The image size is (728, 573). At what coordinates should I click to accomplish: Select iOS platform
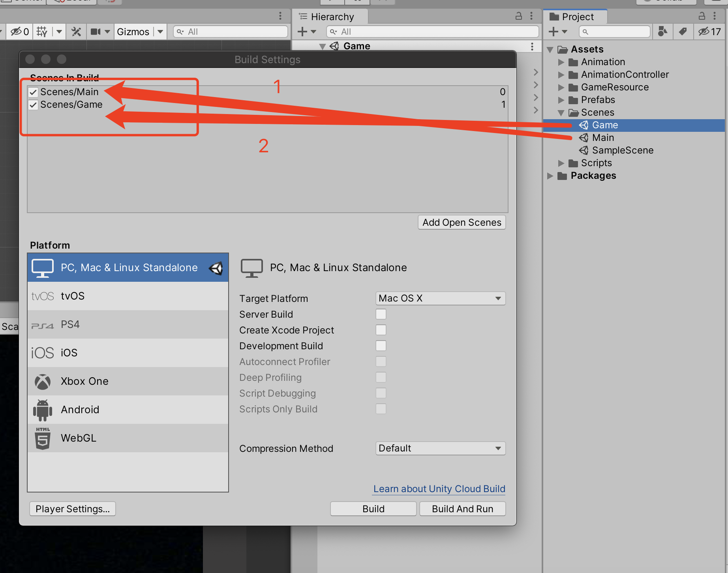[x=128, y=353]
